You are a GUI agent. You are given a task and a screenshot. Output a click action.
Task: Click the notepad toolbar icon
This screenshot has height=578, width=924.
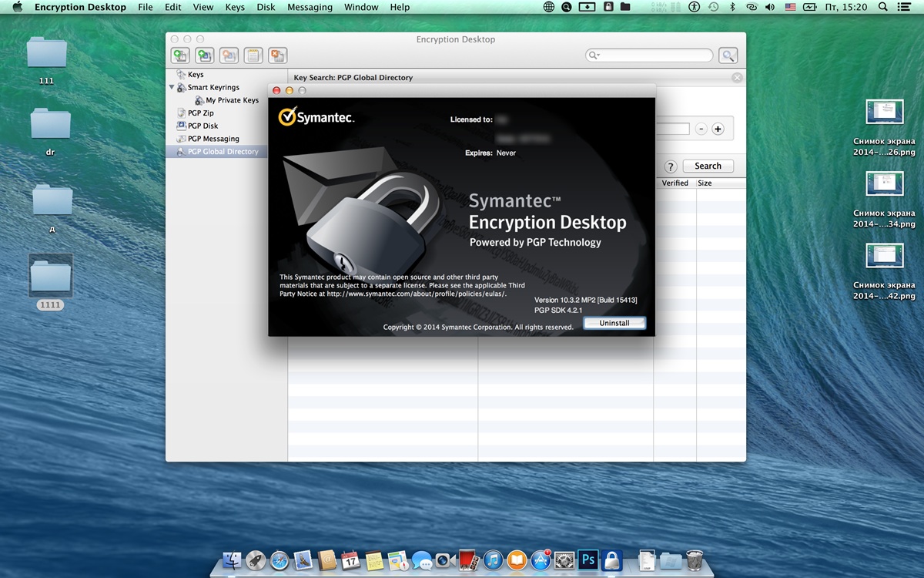[253, 55]
